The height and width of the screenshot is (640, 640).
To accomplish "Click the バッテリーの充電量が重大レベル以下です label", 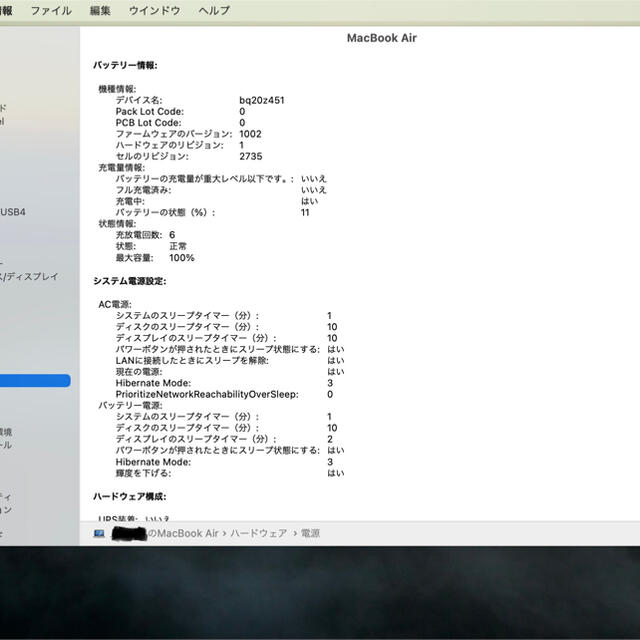I will click(x=204, y=179).
